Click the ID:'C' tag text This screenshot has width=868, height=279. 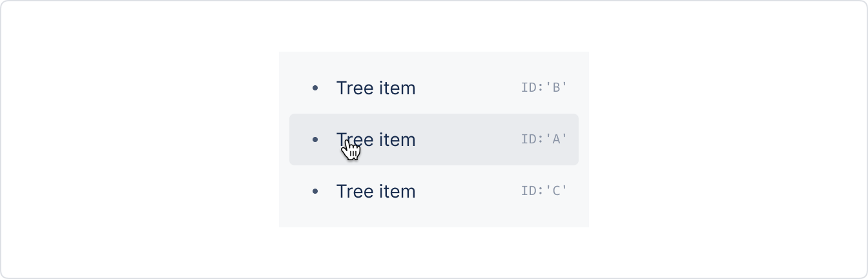544,191
